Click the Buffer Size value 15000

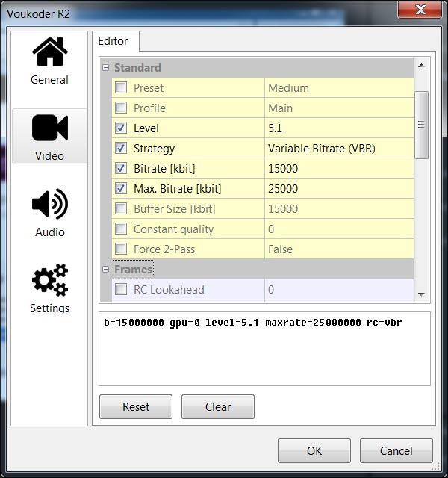(x=339, y=209)
